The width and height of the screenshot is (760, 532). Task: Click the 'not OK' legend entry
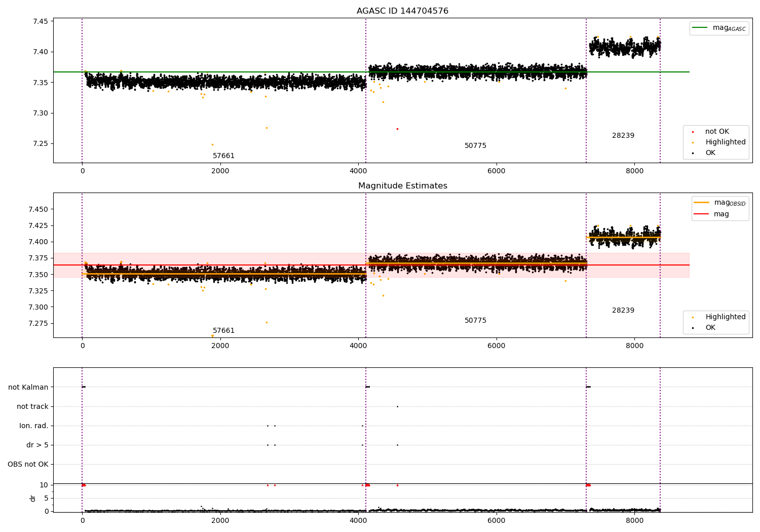717,132
